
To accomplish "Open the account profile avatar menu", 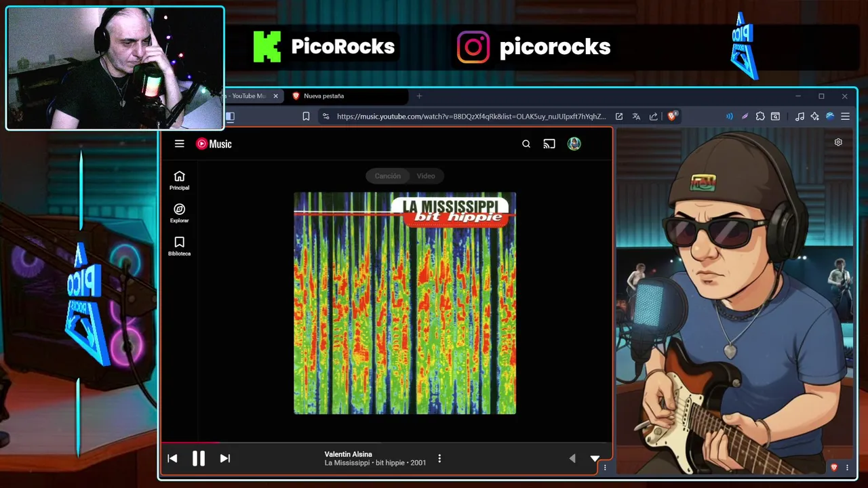I will [574, 144].
